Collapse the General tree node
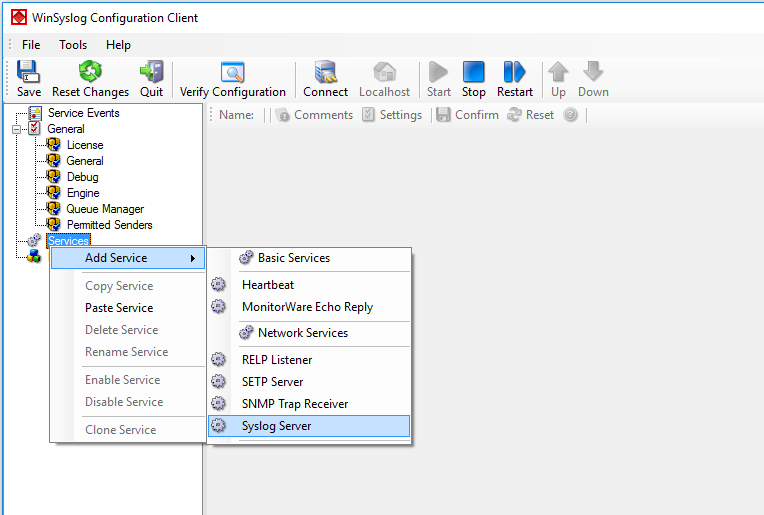764x515 pixels. (x=17, y=129)
